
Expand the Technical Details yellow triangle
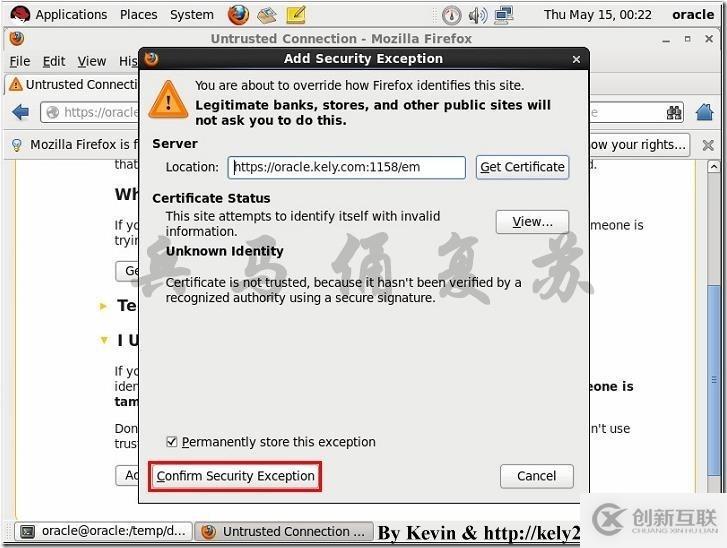[x=103, y=306]
